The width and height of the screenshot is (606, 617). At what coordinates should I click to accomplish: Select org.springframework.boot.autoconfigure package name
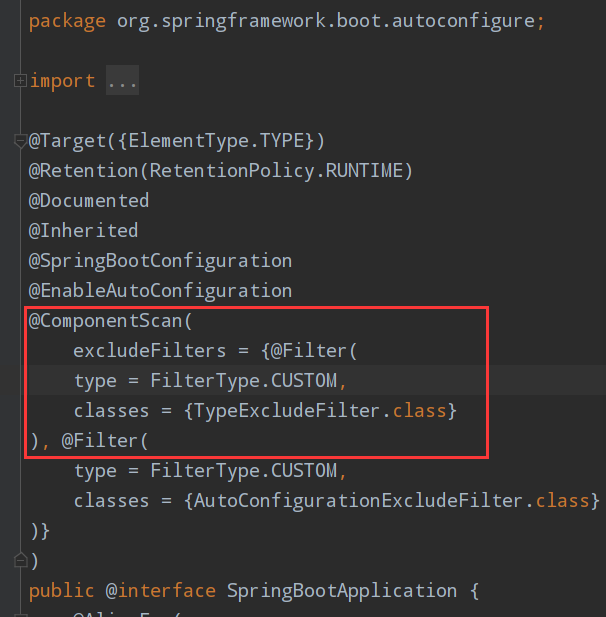tap(326, 21)
